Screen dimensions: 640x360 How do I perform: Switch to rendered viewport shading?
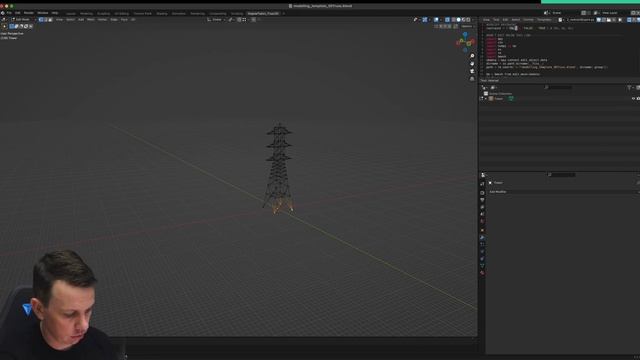[468, 20]
